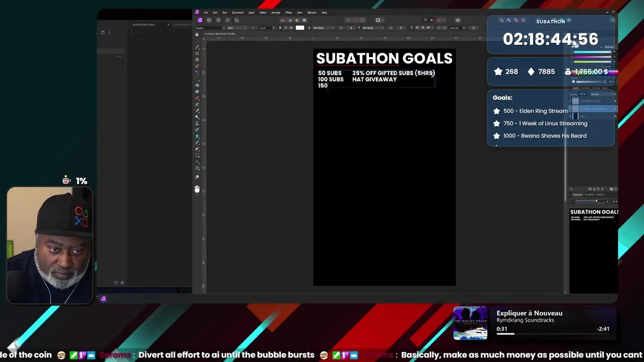Select the Move tool in the tools panel

197,41
